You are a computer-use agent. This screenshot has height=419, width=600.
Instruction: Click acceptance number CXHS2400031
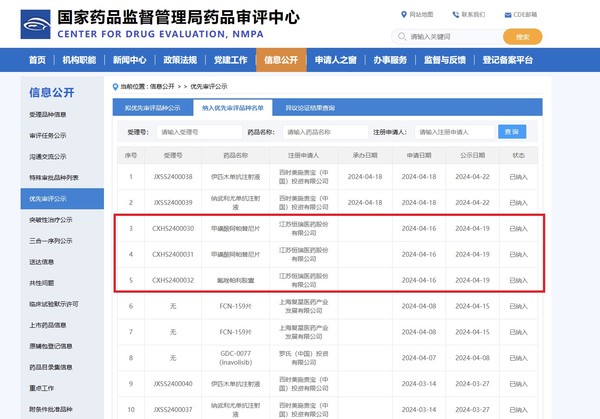pos(173,254)
